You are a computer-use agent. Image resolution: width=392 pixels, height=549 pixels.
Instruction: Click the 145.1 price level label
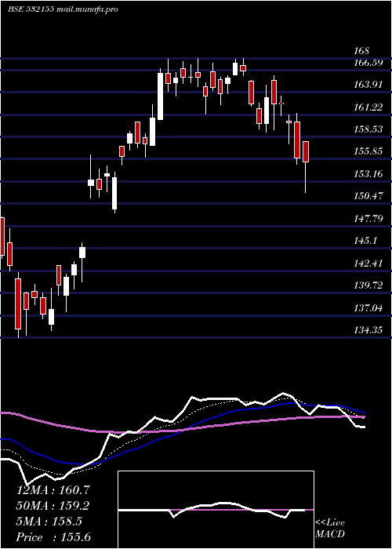click(x=366, y=241)
